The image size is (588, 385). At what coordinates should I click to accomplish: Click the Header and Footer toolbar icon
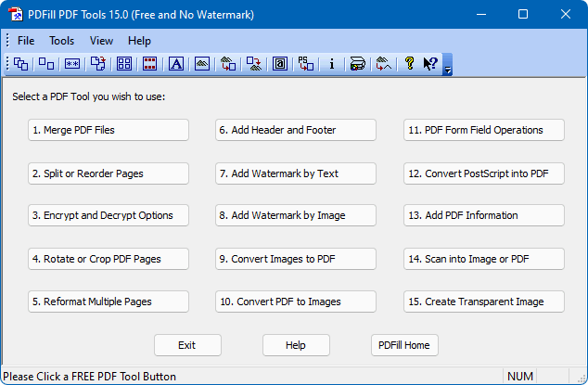149,64
